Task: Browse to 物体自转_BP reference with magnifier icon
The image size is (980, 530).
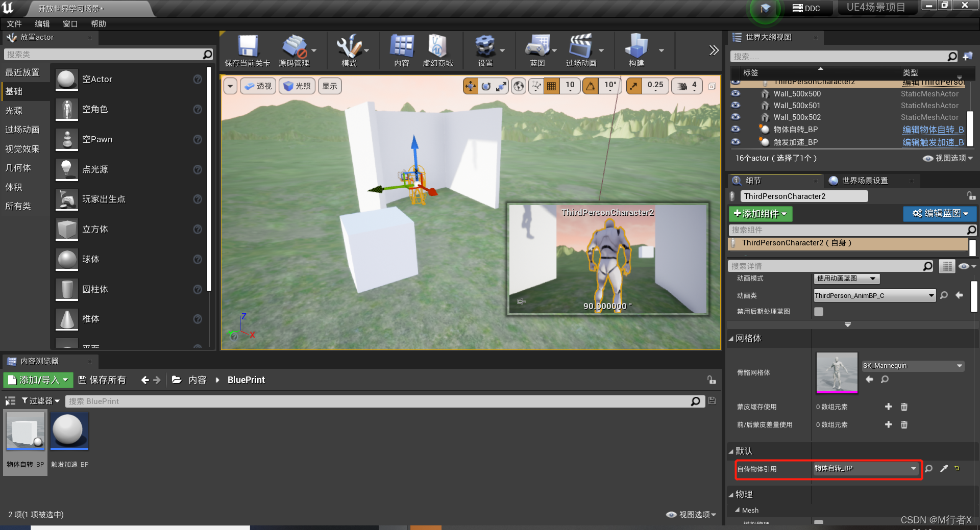Action: (928, 469)
